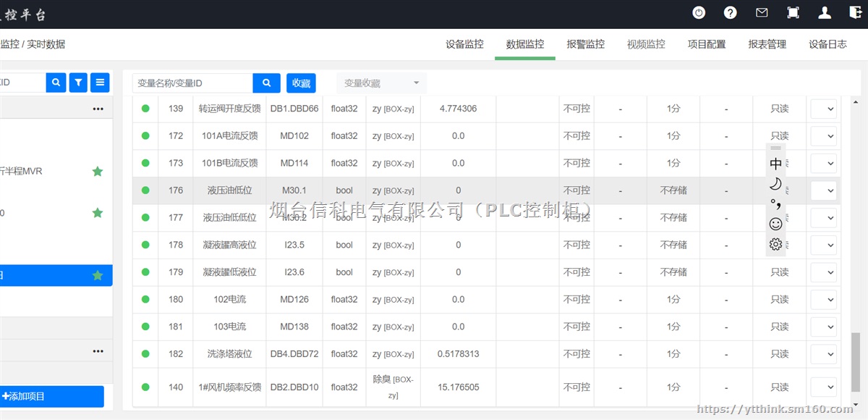Open the emoji icon in the floating input toolbar
Viewport: 868px width, 420px height.
click(775, 224)
